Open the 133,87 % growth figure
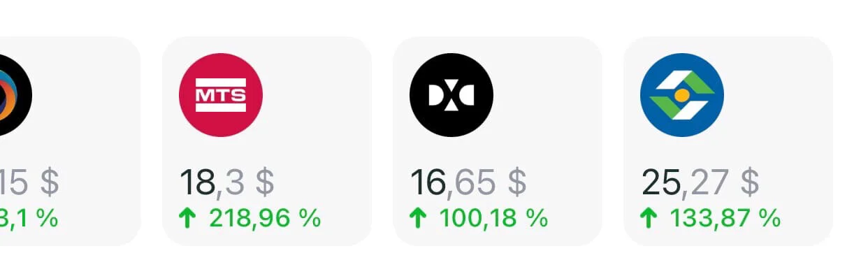868x274 pixels. (725, 219)
